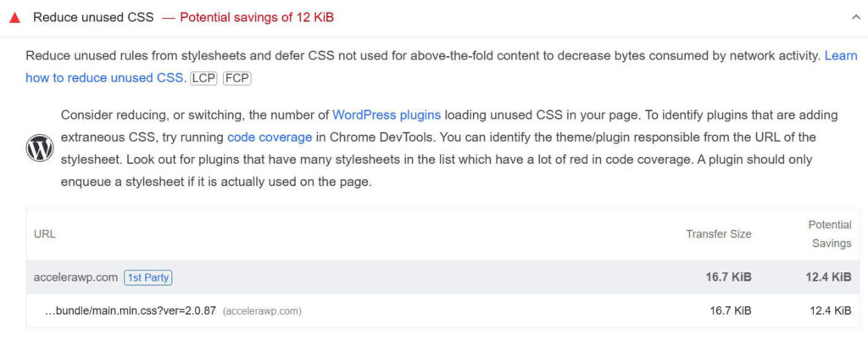Collapse the Reduce unused CSS audit chevron
Image resolution: width=868 pixels, height=341 pixels.
pyautogui.click(x=854, y=17)
